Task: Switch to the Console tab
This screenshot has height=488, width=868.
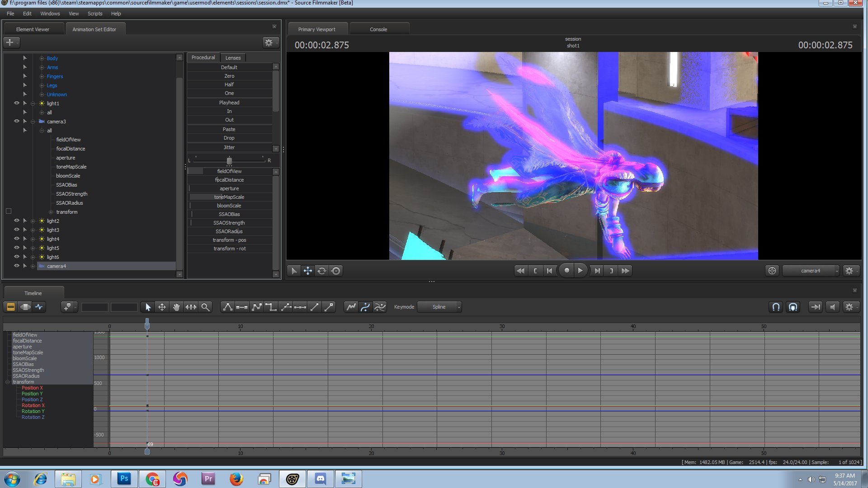Action: click(378, 29)
